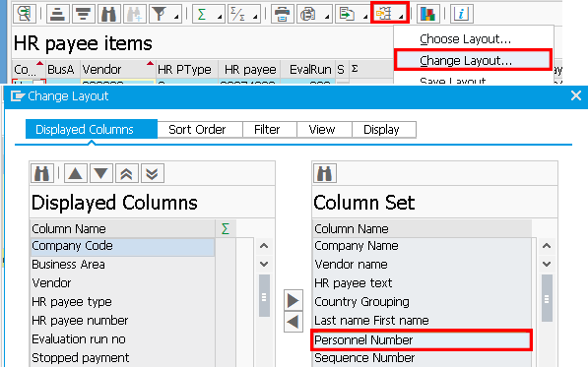Screen dimensions: 588x367
Task: Open the Subtotals dropdown arrow
Action: click(x=255, y=17)
